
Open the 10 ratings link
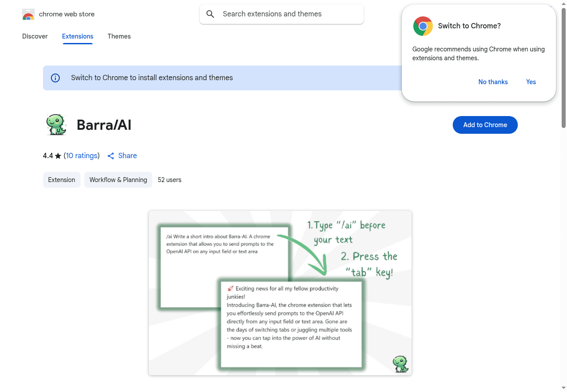(82, 156)
